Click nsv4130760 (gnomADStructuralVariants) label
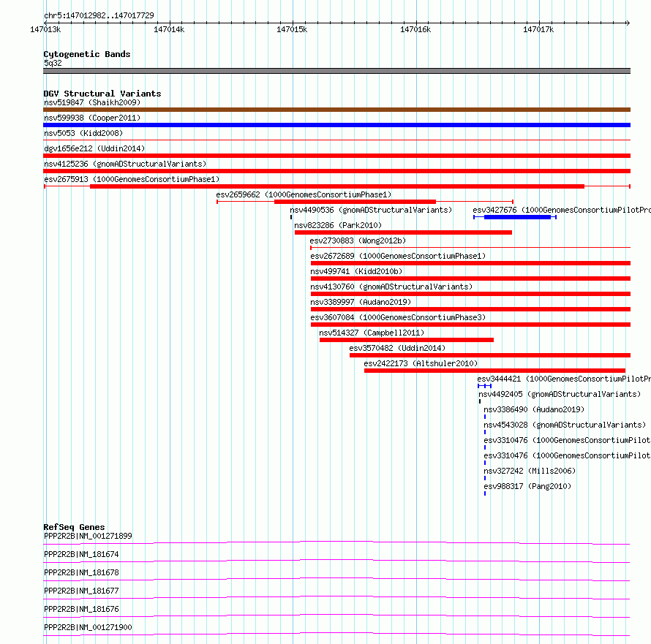 pyautogui.click(x=391, y=287)
